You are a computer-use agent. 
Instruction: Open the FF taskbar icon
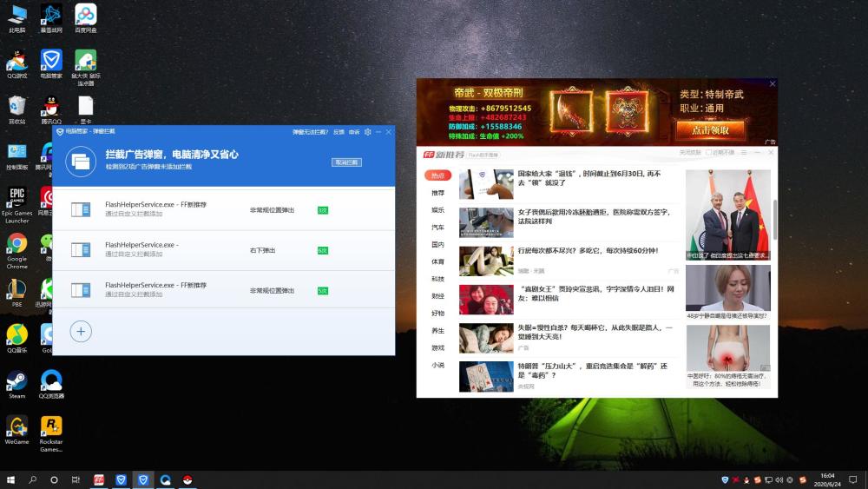click(x=99, y=479)
